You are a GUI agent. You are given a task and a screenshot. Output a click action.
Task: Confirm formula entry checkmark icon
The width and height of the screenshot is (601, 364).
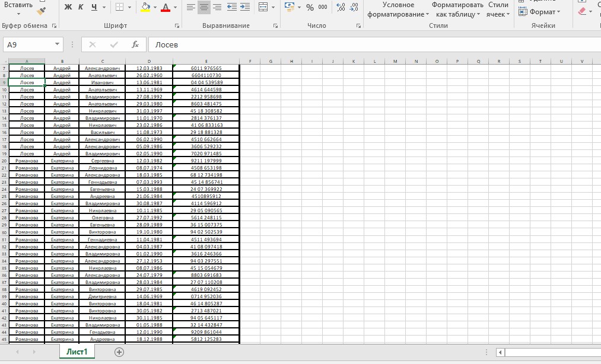114,44
